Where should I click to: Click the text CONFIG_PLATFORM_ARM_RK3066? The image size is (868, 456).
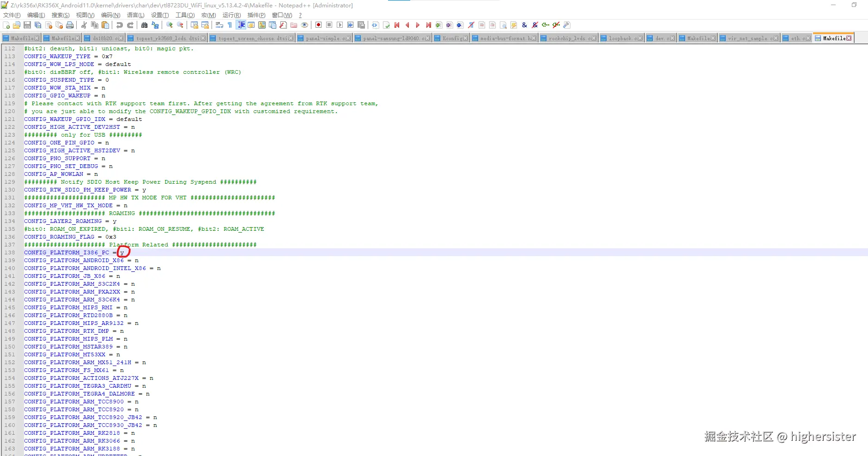pos(72,441)
